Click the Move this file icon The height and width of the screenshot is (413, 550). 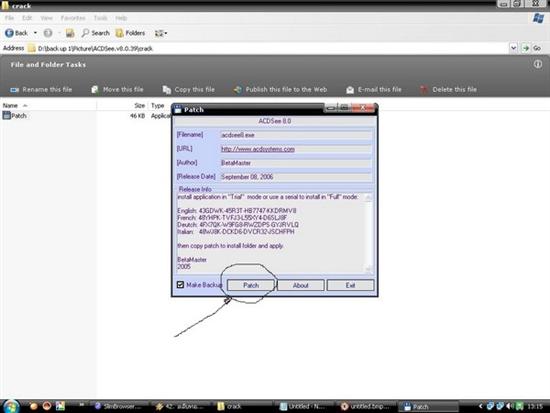(95, 90)
